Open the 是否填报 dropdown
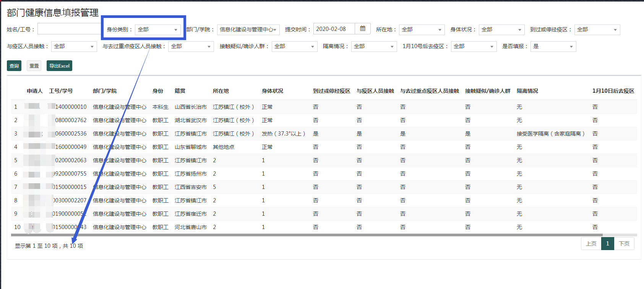The width and height of the screenshot is (644, 289). tap(553, 47)
